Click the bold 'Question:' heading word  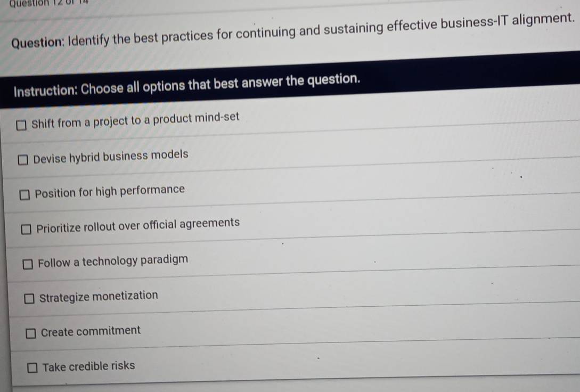(37, 44)
